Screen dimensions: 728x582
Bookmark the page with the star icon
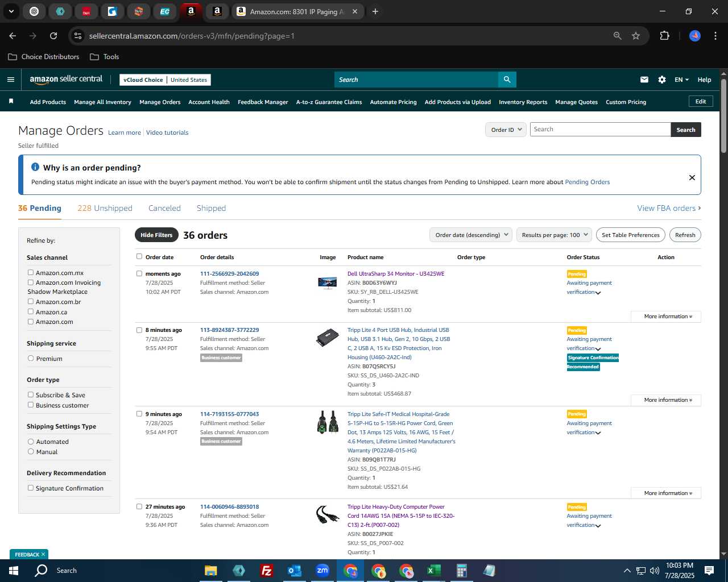coord(636,36)
